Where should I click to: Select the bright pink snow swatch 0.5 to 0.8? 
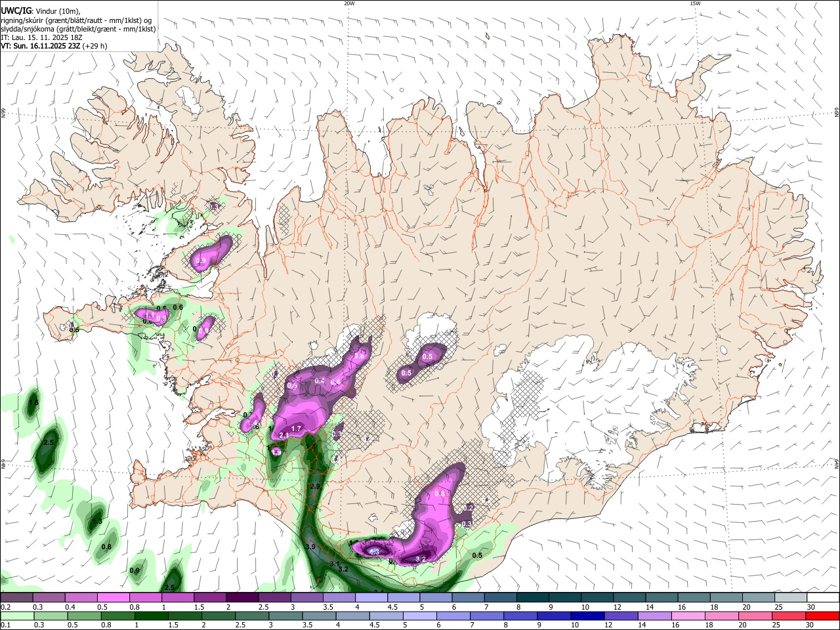(x=113, y=597)
